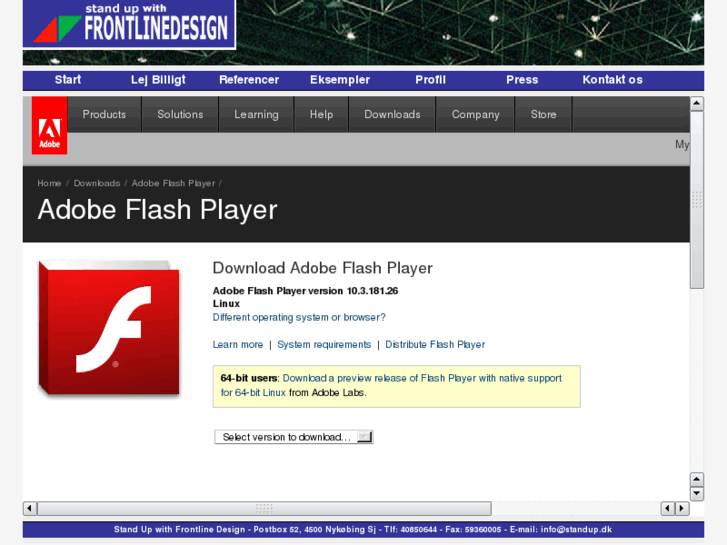
Task: Click the horizontal scrollbar thumb
Action: tap(264, 508)
